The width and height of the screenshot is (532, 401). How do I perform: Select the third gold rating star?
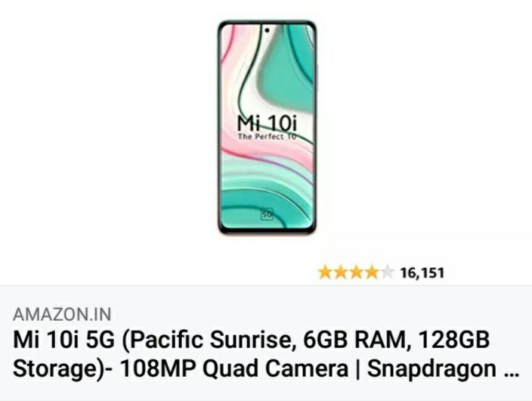(x=356, y=272)
